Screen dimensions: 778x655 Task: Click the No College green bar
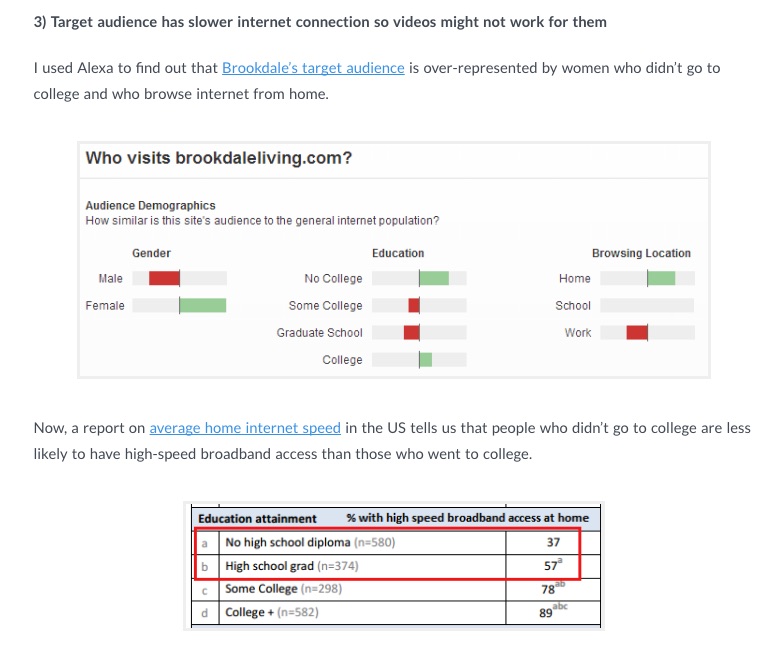pos(433,278)
